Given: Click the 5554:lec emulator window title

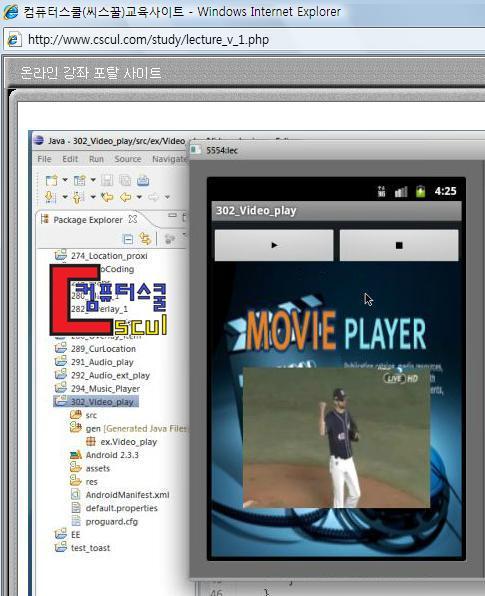Looking at the screenshot, I should [222, 150].
